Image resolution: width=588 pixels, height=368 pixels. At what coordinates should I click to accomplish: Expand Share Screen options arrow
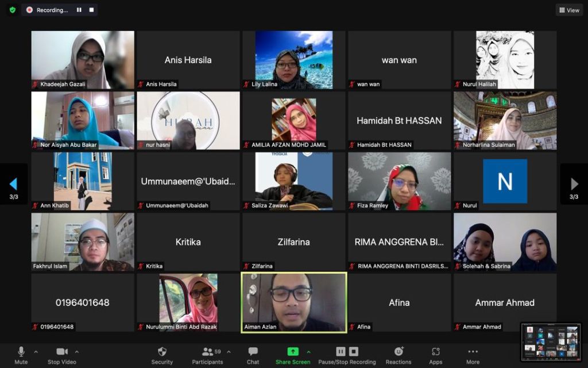pyautogui.click(x=308, y=351)
